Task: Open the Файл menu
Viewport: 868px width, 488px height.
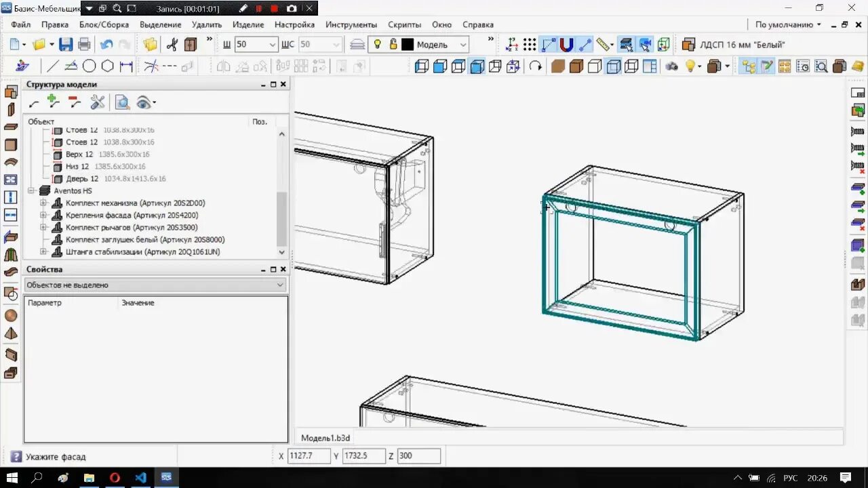Action: (20, 24)
